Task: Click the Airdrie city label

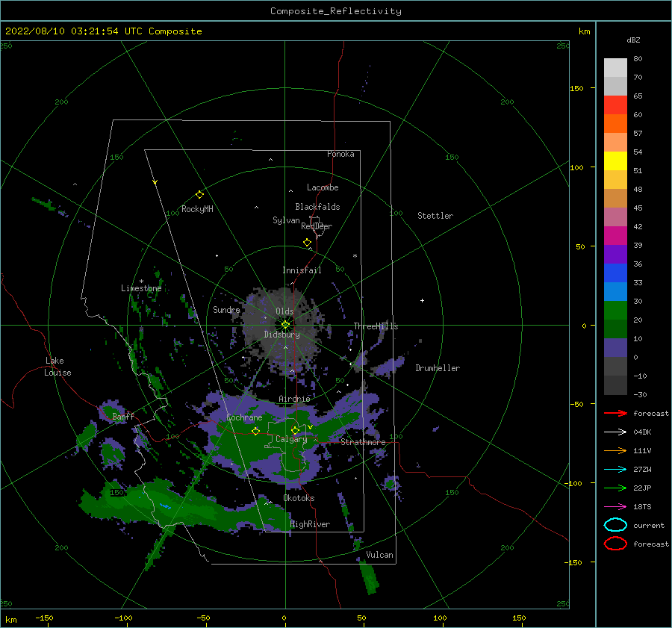Action: click(294, 399)
